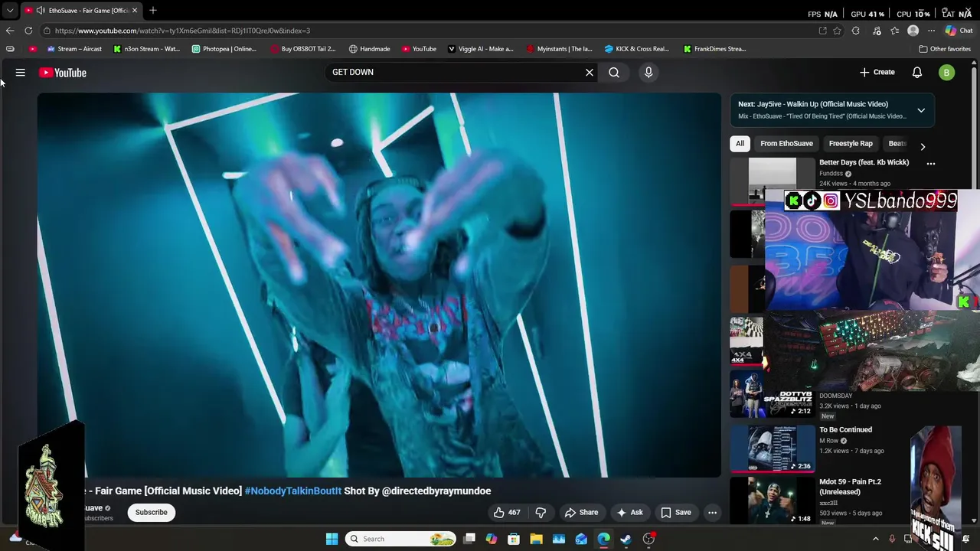This screenshot has width=980, height=551.
Task: Open the new tab plus button
Action: [153, 10]
